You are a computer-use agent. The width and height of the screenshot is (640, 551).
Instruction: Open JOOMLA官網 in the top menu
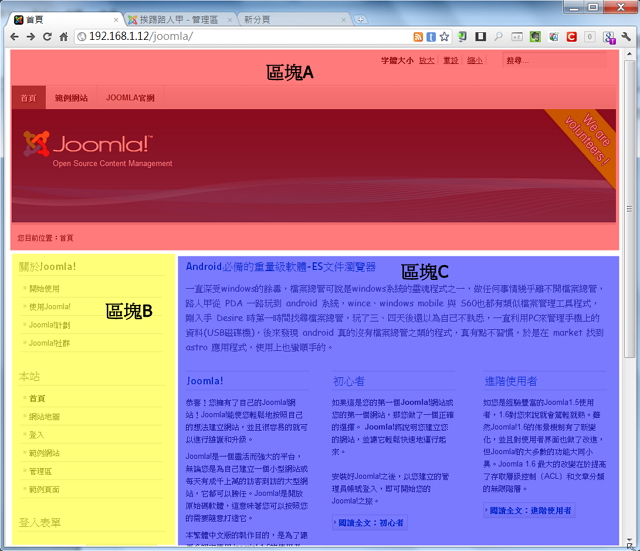click(x=130, y=98)
